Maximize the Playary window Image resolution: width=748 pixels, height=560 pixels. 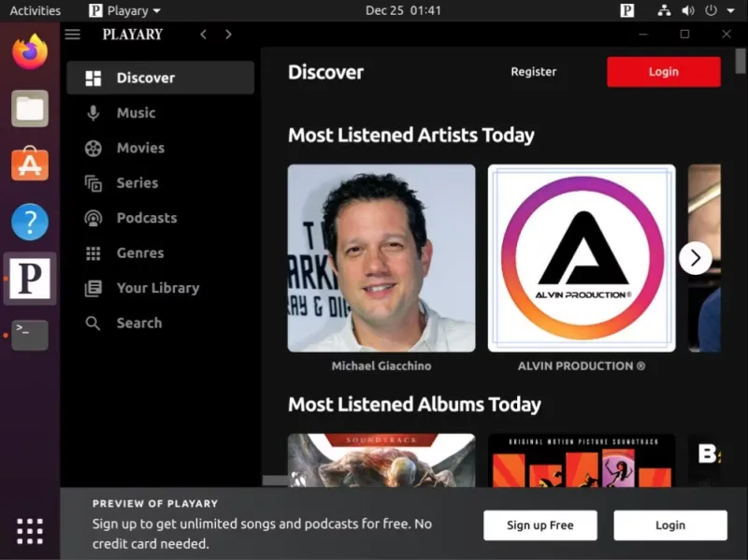pos(684,35)
